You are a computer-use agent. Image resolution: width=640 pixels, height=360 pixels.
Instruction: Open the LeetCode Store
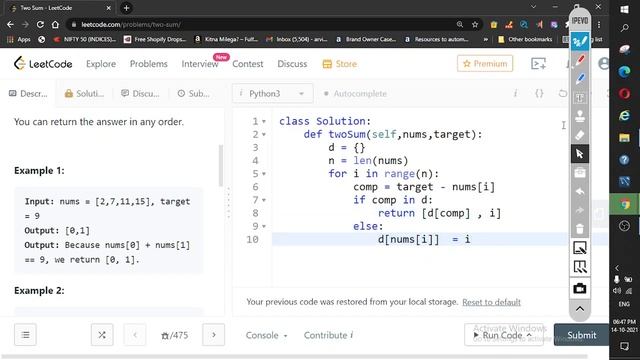tap(340, 64)
